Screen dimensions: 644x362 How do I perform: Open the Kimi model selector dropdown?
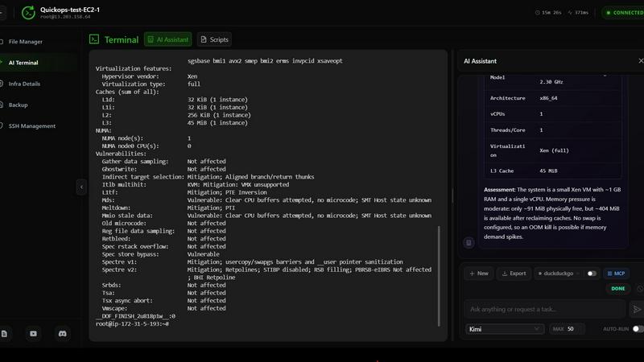coord(505,329)
